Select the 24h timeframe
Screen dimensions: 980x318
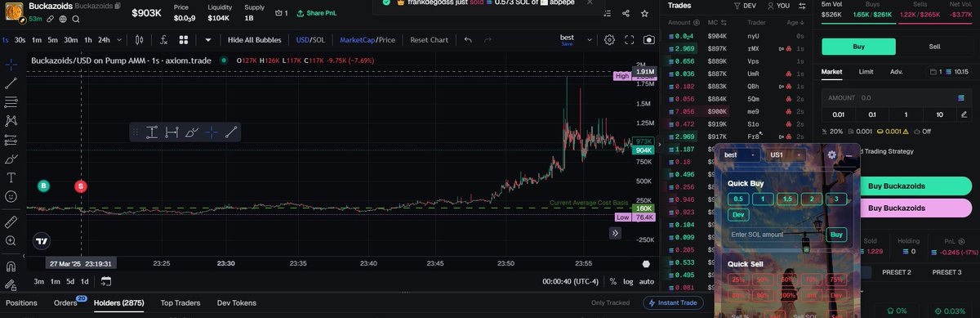pyautogui.click(x=104, y=39)
